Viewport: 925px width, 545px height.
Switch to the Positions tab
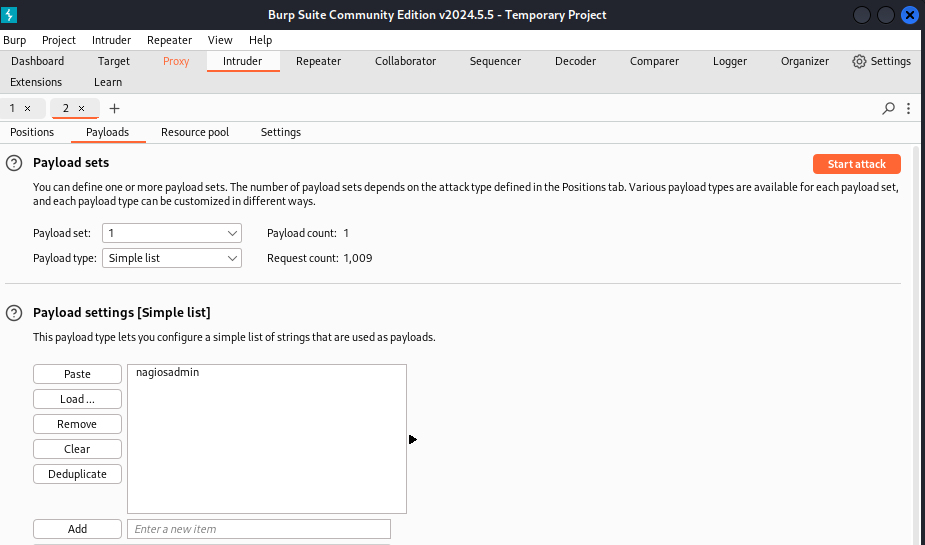click(32, 132)
